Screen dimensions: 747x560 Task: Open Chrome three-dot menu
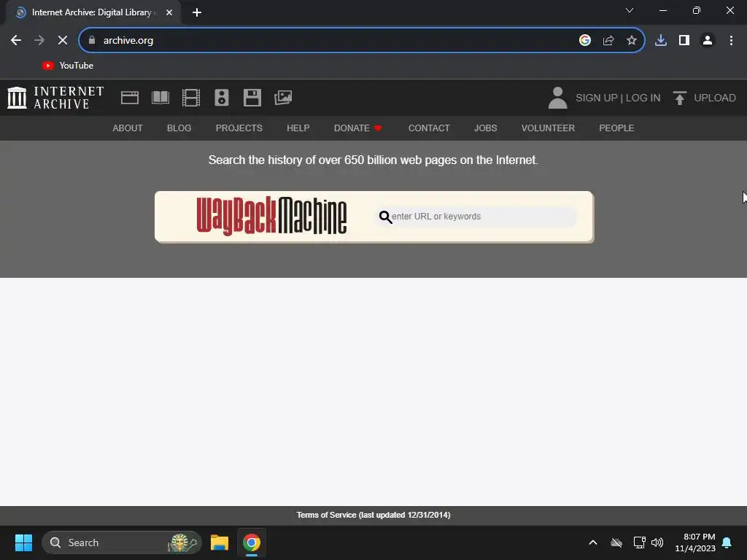731,41
